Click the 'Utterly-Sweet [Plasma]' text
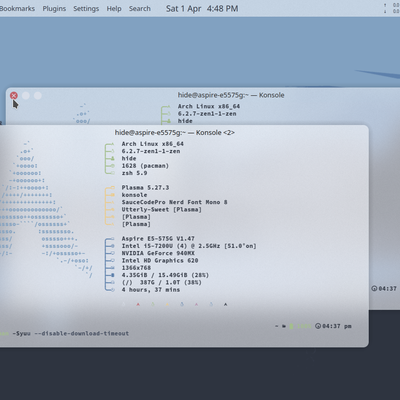Screen dimensions: 400x400 coord(162,210)
